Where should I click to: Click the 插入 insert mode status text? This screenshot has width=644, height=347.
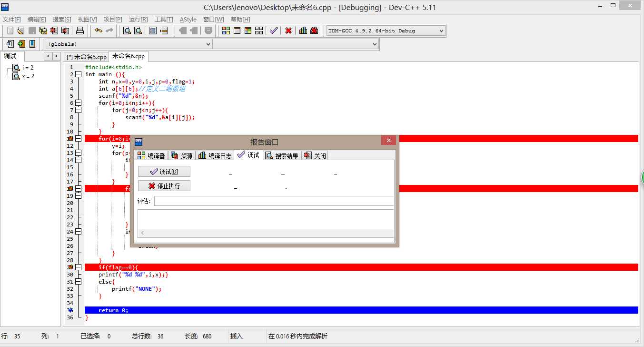pos(237,337)
